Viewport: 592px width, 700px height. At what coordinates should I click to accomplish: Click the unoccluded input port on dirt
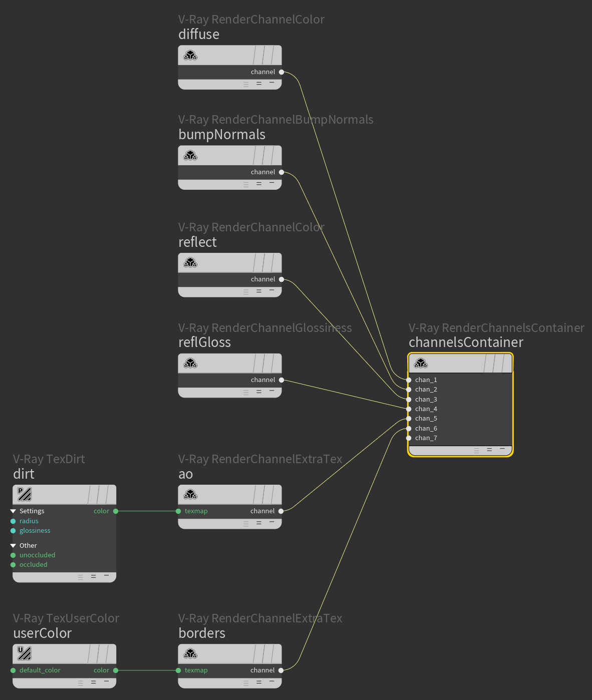pos(13,555)
